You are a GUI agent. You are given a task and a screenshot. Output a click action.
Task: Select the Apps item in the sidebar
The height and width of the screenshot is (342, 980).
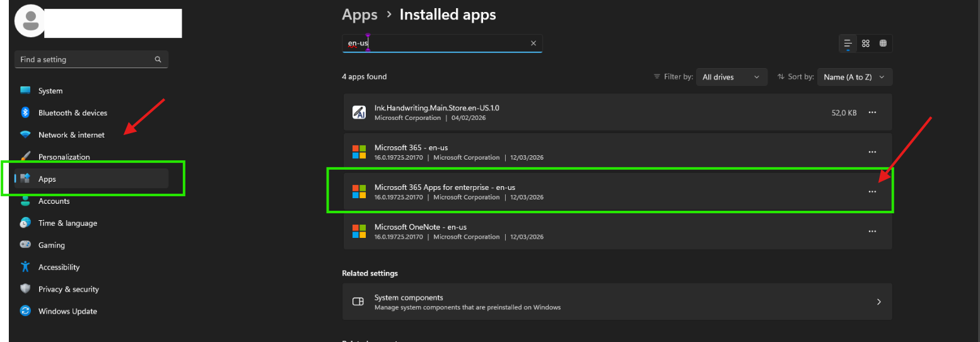[91, 179]
